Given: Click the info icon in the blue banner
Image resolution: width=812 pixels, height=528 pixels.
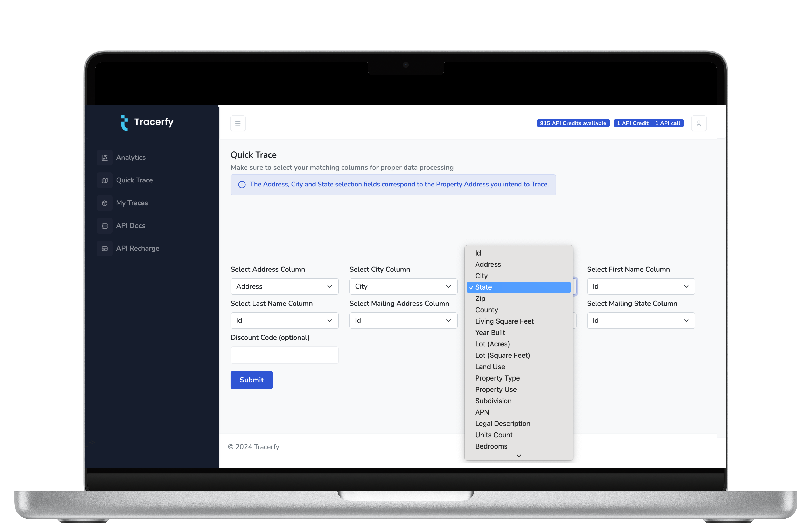Looking at the screenshot, I should click(242, 184).
